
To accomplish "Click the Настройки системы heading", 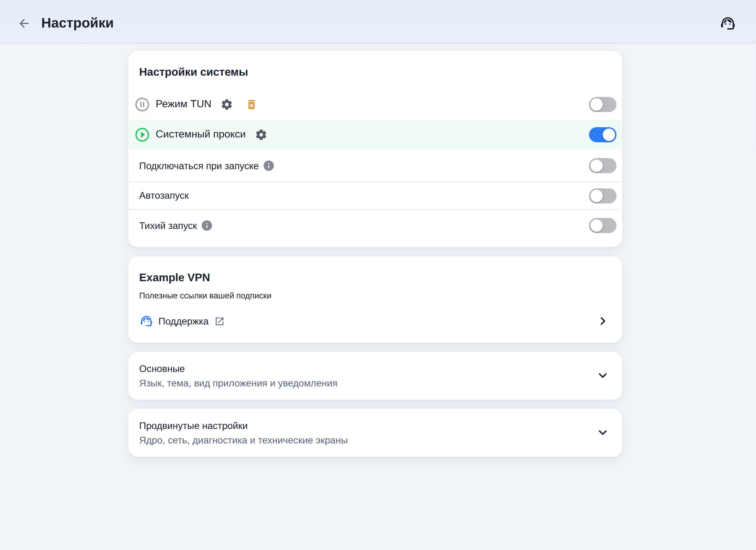I will [x=193, y=72].
